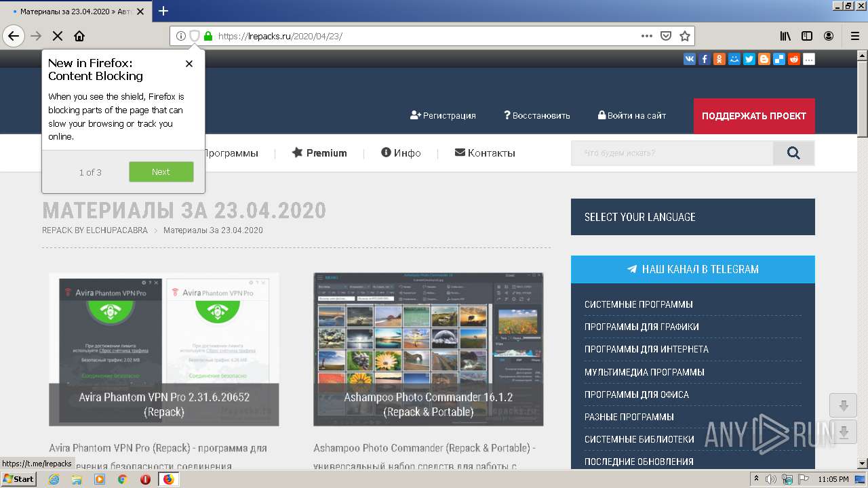Open ПРОГРАММЫ ДЛЯ ИНТЕРНЕТА category

646,349
